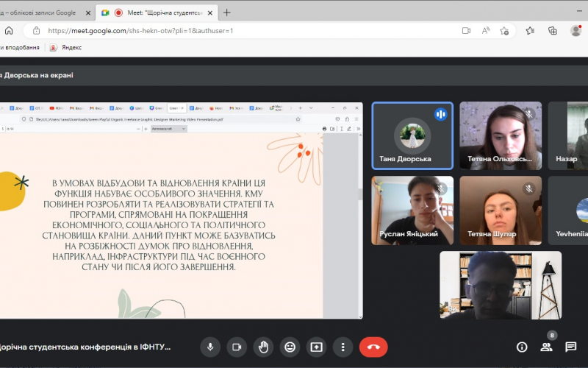The image size is (588, 368).
Task: Click Present now screen share button
Action: tap(316, 347)
